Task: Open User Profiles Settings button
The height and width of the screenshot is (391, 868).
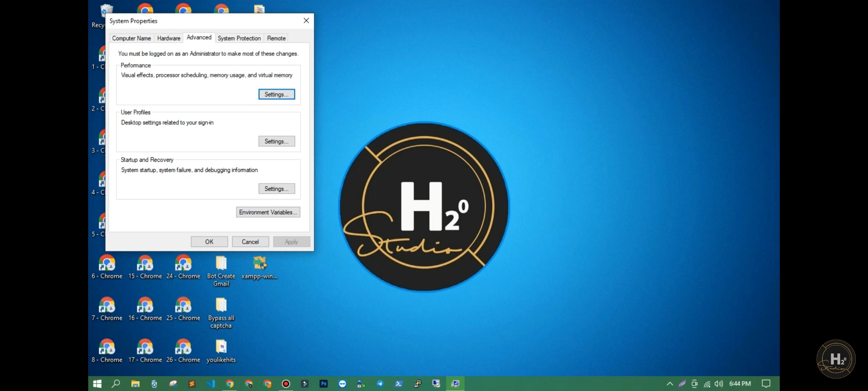Action: tap(276, 141)
